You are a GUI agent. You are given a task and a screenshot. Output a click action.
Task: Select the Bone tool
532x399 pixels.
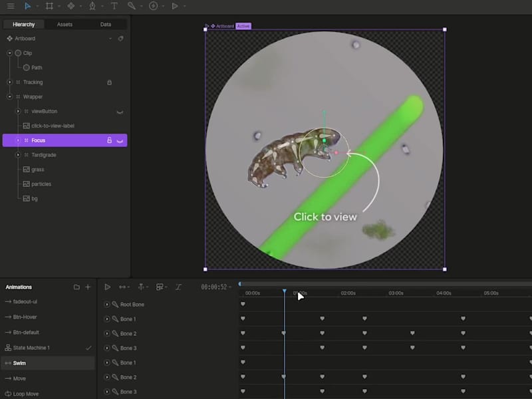point(131,6)
